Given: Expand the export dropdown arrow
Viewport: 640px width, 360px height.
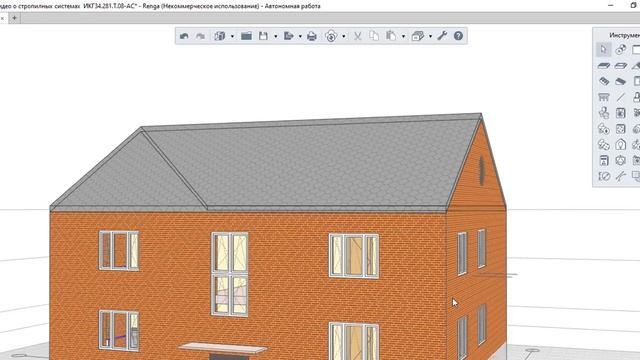Looking at the screenshot, I should (300, 36).
